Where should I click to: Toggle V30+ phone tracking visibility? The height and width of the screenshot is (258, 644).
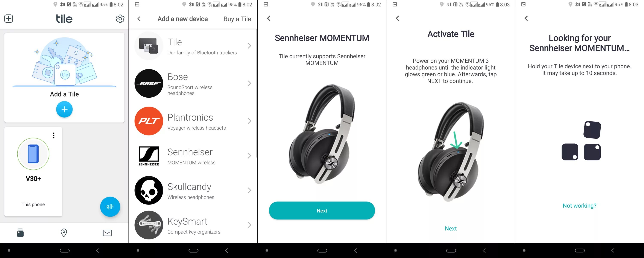click(53, 135)
